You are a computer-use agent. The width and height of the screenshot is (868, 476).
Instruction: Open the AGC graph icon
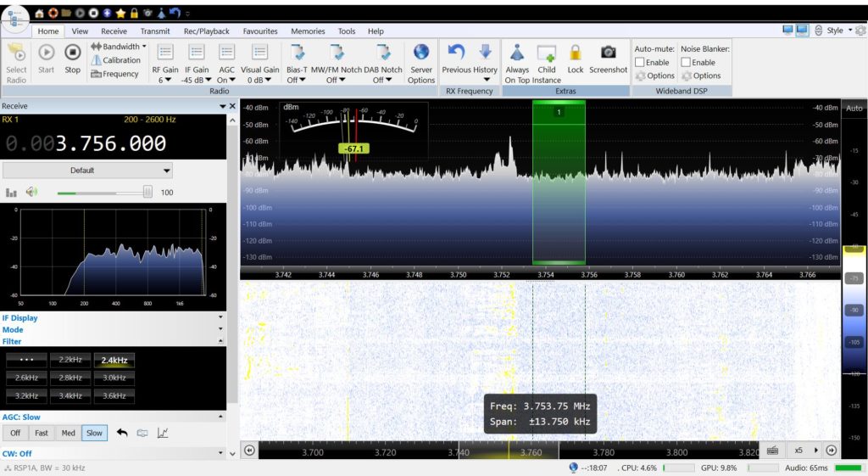click(x=162, y=433)
